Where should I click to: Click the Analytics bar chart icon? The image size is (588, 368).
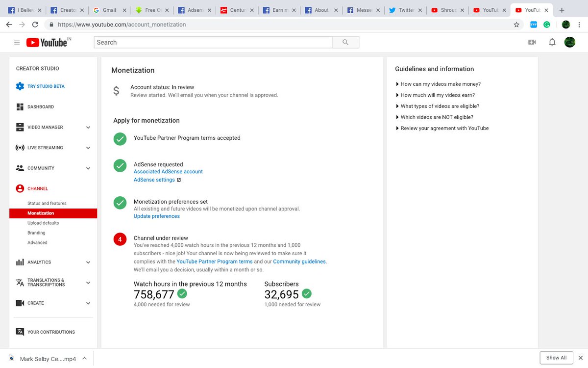pos(20,263)
